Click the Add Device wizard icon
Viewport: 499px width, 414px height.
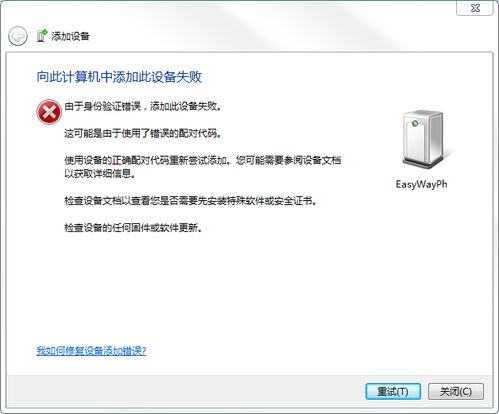point(42,36)
